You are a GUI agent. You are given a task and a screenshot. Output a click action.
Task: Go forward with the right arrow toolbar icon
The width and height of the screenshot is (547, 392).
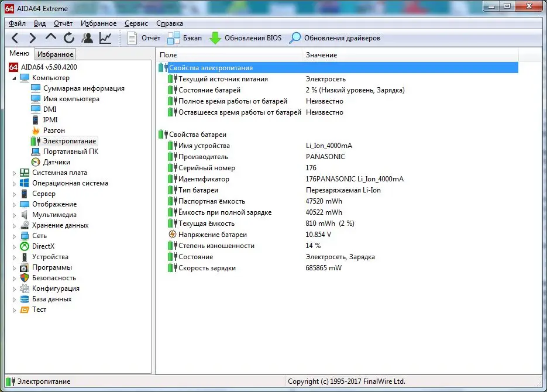[x=32, y=37]
